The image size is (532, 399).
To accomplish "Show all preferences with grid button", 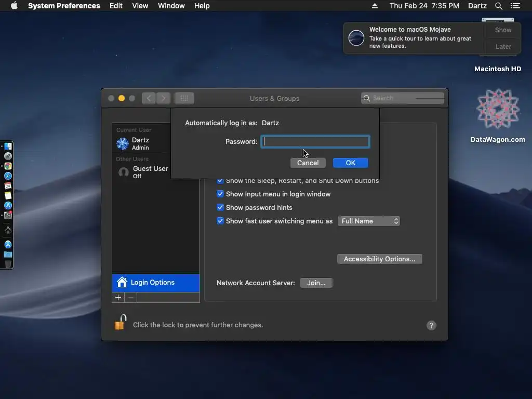I will (x=184, y=98).
